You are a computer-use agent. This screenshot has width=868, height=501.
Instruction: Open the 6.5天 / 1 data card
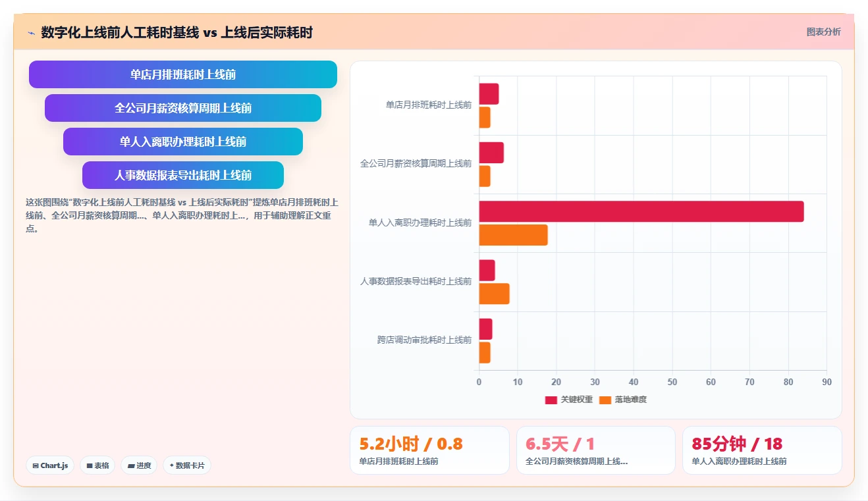(596, 450)
